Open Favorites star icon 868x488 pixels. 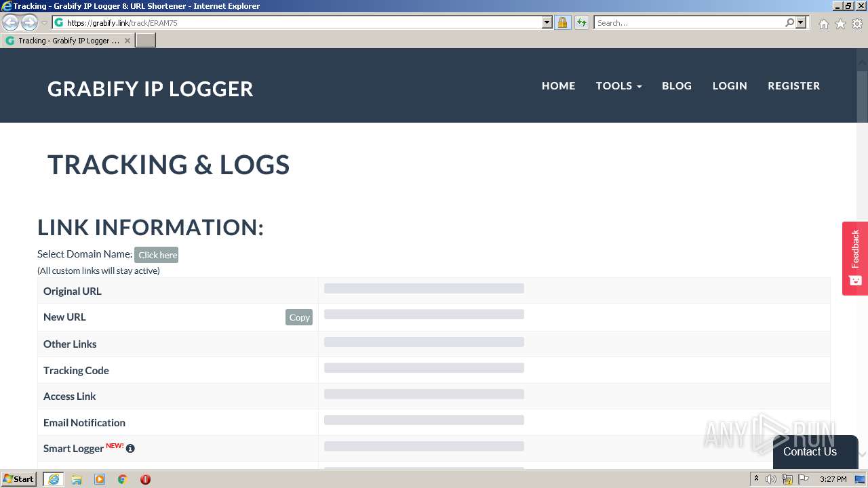840,24
